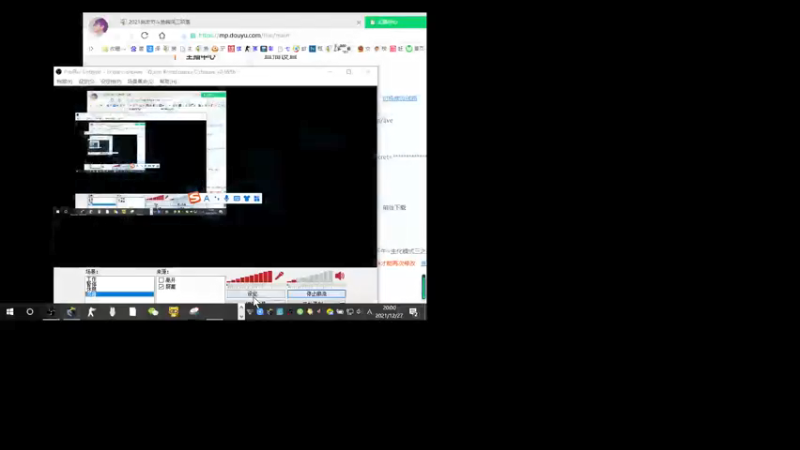The width and height of the screenshot is (800, 450).
Task: Open the Windows Start menu
Action: click(x=10, y=312)
